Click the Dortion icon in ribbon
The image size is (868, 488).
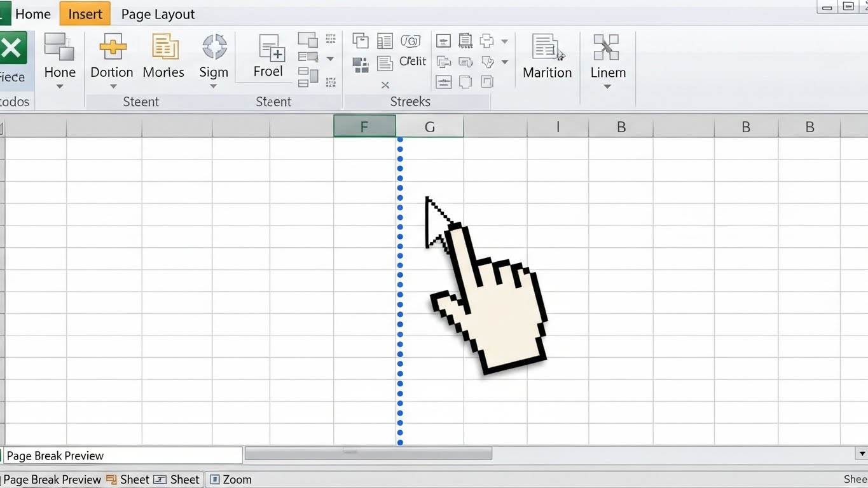click(x=112, y=48)
